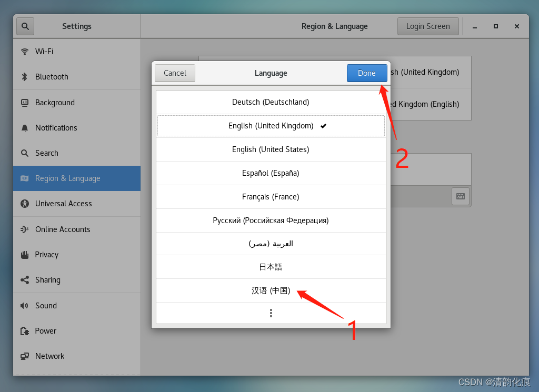Open the Notifications settings label
This screenshot has width=539, height=392.
click(56, 128)
